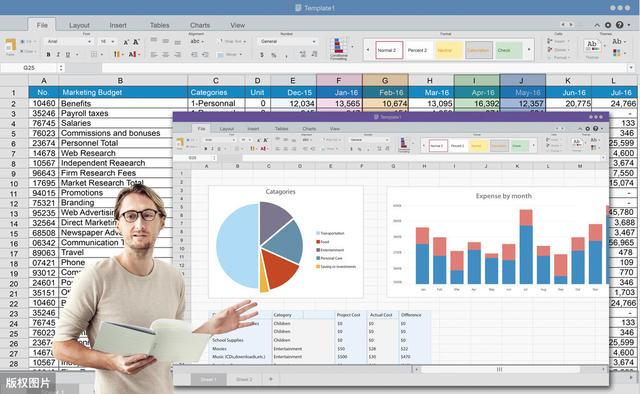Click the G25 name box in back window
Image resolution: width=640 pixels, height=394 pixels.
(29, 68)
